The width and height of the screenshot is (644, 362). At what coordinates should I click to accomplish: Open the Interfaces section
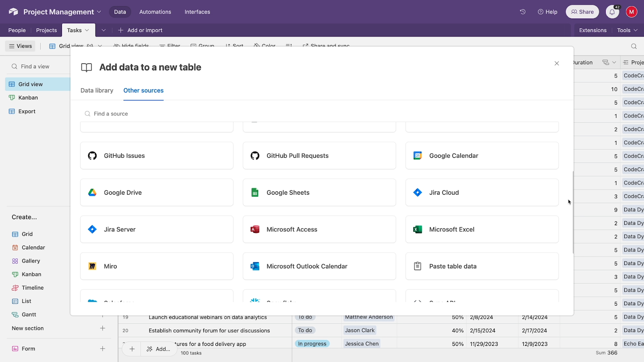[197, 12]
